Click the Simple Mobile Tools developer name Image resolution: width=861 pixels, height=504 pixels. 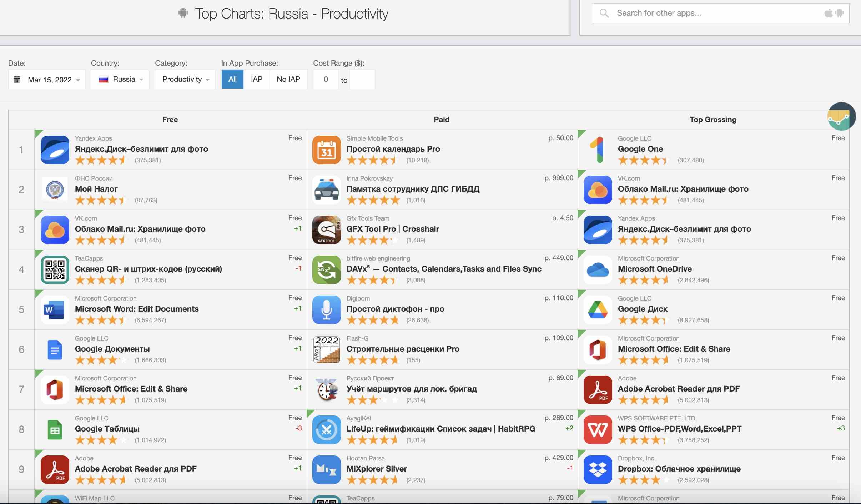(374, 138)
